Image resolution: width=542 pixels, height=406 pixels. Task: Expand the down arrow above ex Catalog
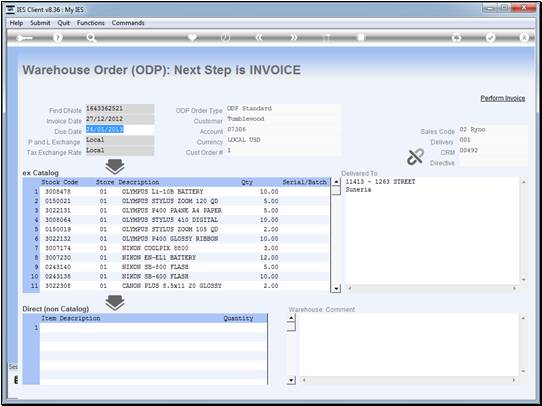coord(115,167)
